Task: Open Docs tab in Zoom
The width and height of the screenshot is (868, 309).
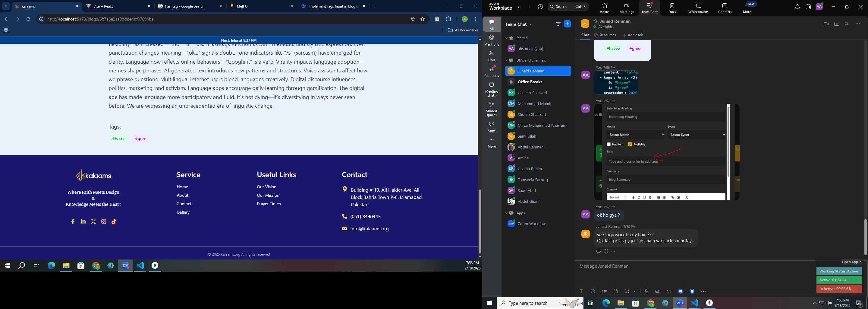Action: 672,8
